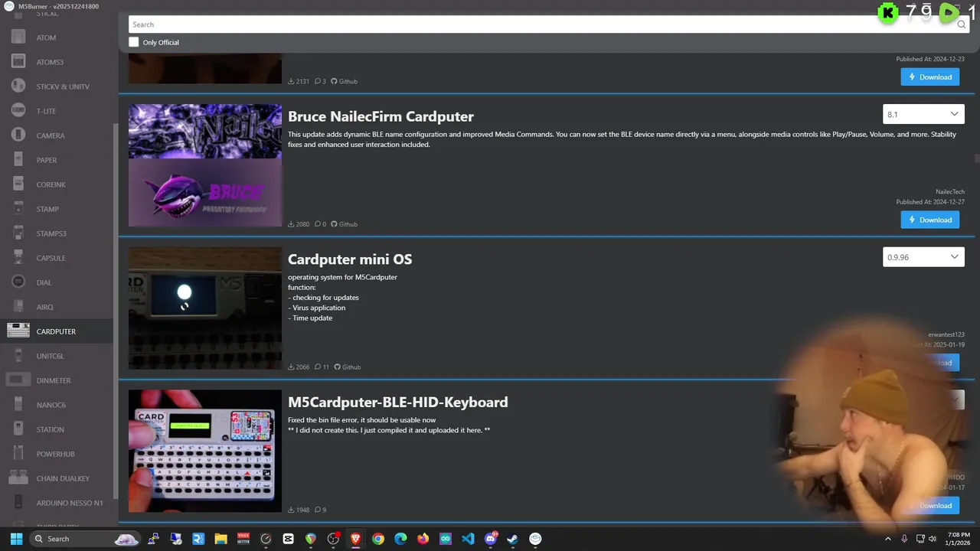Click the 2080 download count icon
Screen dimensions: 980x551
292,224
